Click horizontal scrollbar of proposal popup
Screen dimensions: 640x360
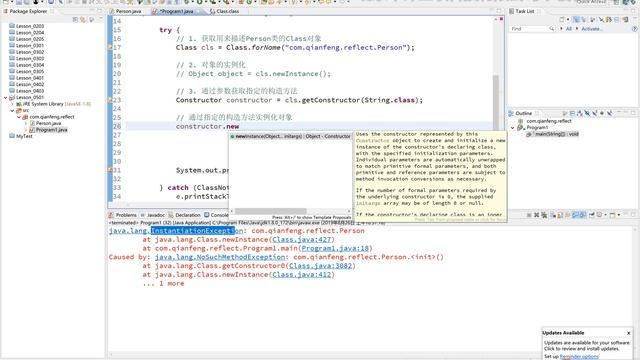(x=271, y=211)
